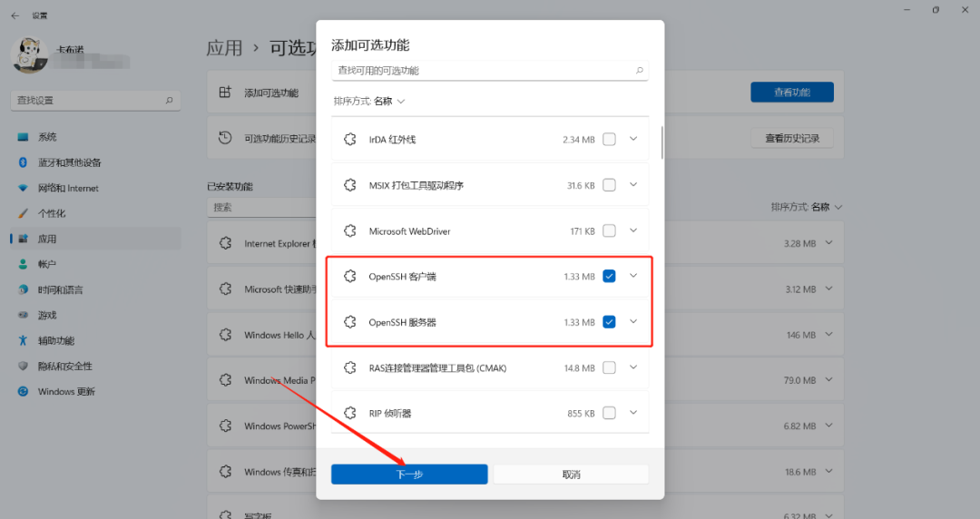Uncheck the OpenSSH 服务器 checkbox

pos(609,322)
